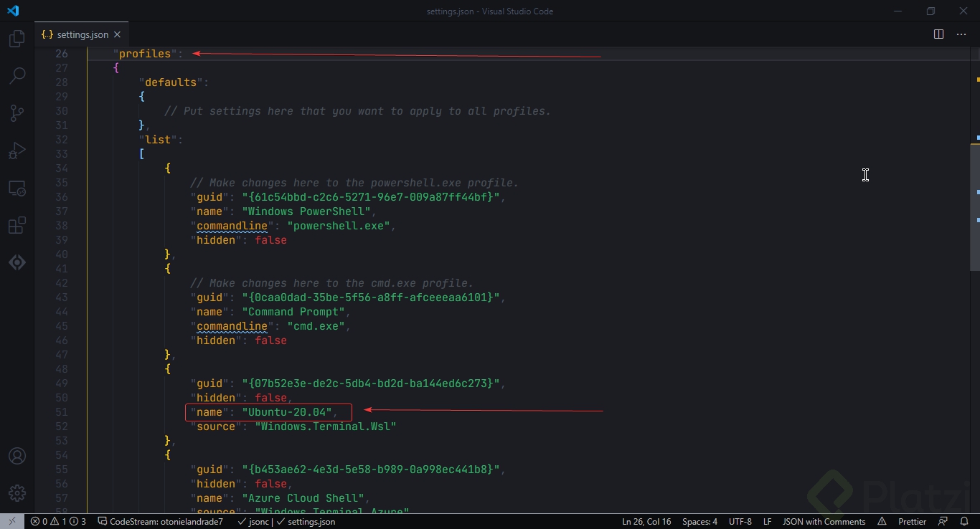Click the comment about cmd.exe profile

(331, 283)
